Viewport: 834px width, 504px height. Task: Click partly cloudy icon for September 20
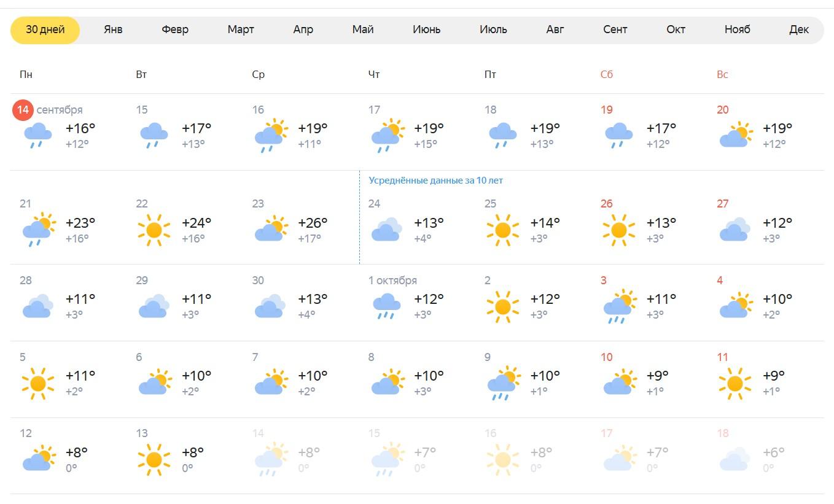(736, 135)
